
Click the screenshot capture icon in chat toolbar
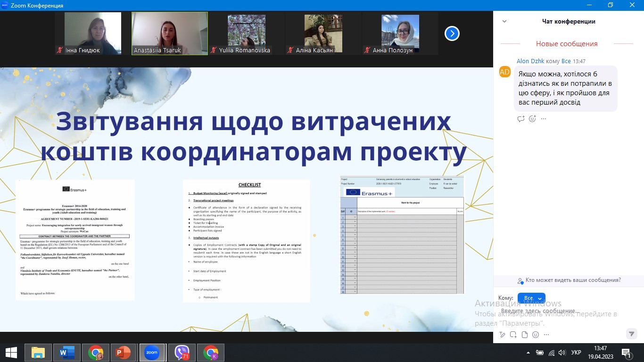click(513, 335)
